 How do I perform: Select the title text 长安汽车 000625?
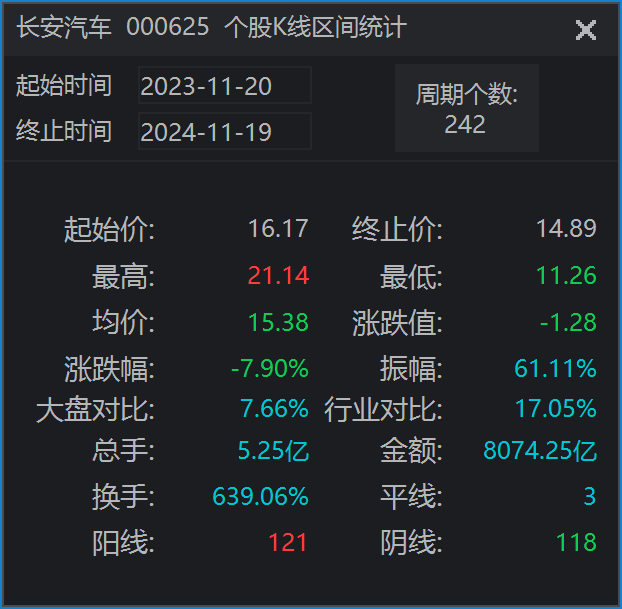(112, 27)
